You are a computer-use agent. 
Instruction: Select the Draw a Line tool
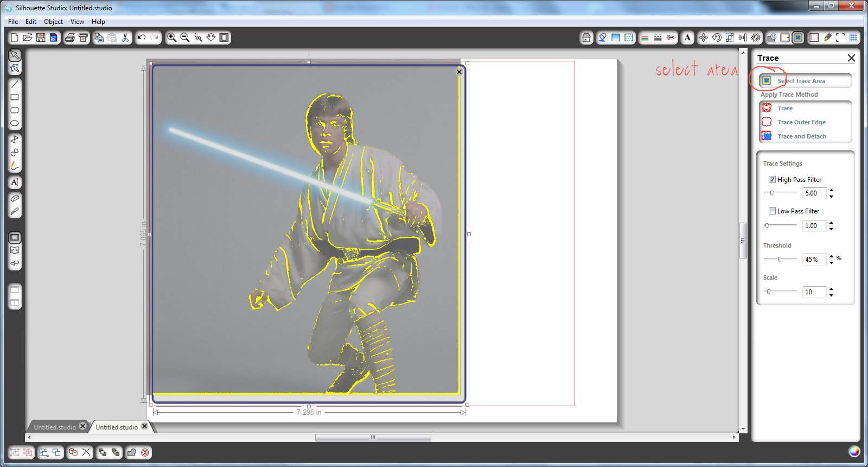pyautogui.click(x=15, y=84)
